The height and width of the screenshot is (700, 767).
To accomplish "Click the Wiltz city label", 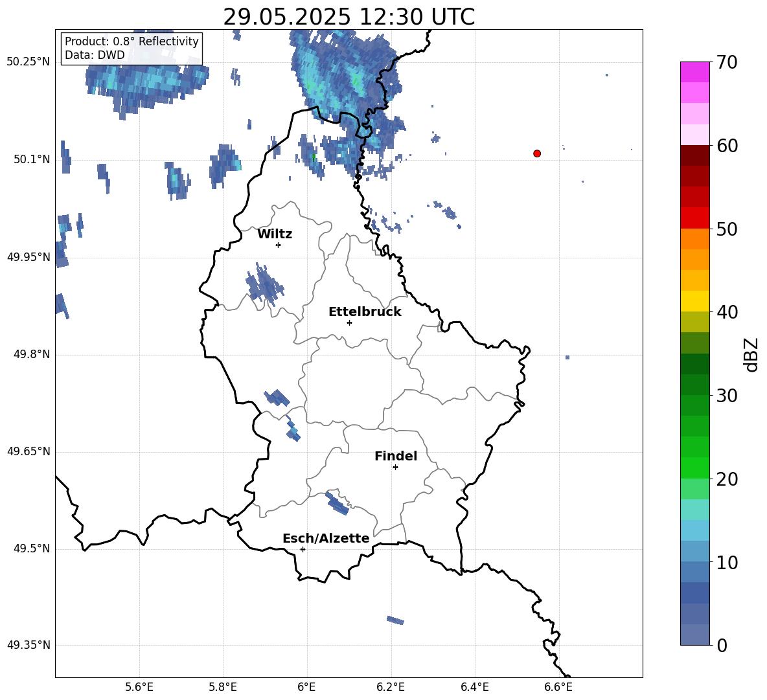I will point(275,234).
